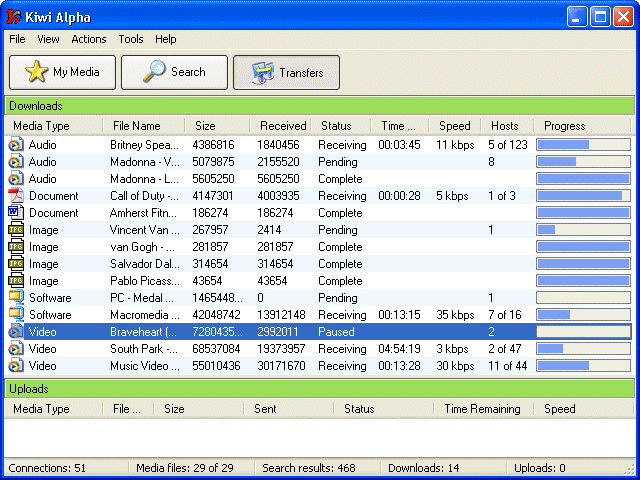
Task: Sort downloads by Size column header
Action: 218,126
